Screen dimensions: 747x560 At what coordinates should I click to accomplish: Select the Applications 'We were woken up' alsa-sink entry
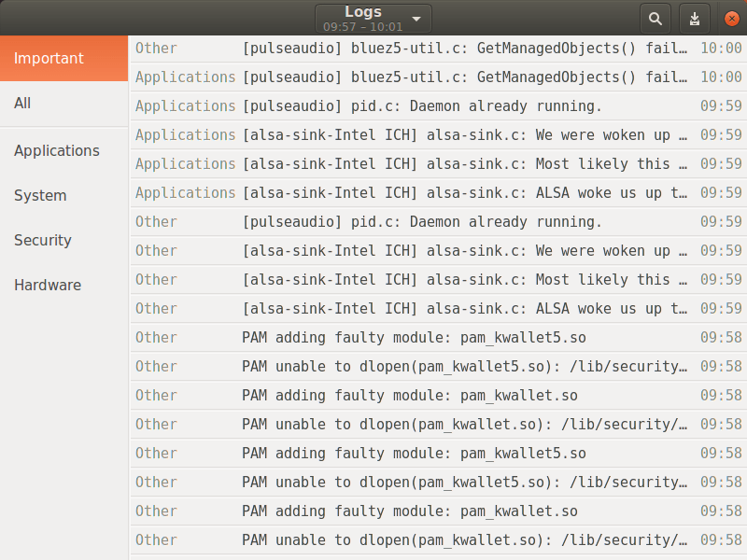(x=439, y=134)
